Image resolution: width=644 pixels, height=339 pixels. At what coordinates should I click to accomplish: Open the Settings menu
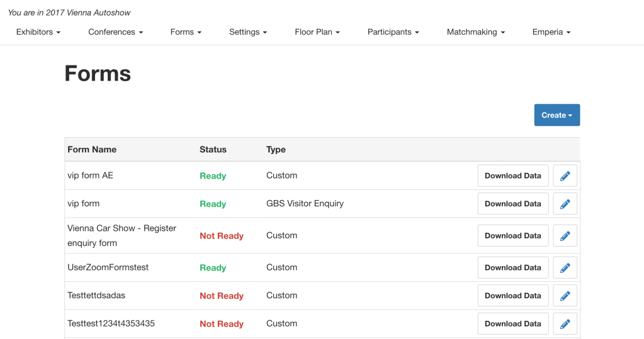click(x=248, y=32)
